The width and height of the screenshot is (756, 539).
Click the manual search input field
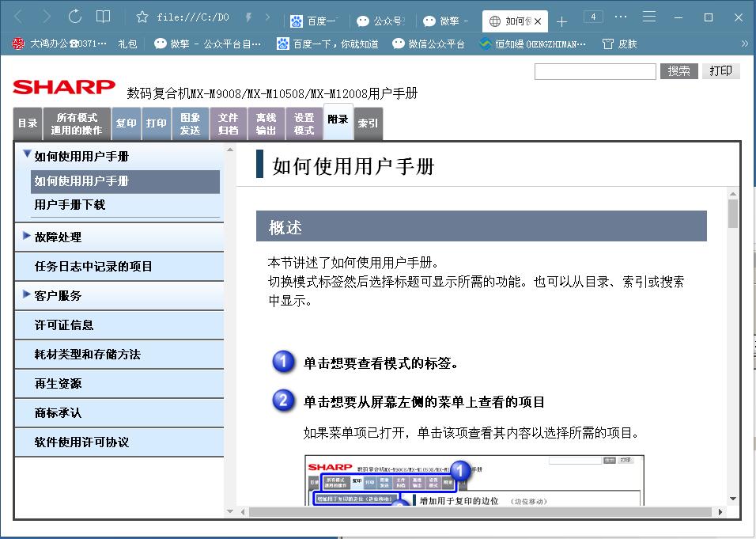click(595, 71)
